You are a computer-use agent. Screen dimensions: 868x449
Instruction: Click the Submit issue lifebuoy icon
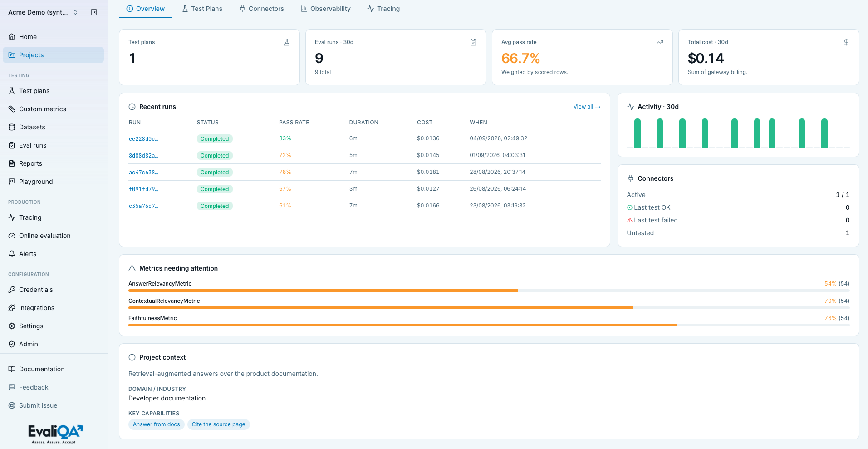point(12,405)
